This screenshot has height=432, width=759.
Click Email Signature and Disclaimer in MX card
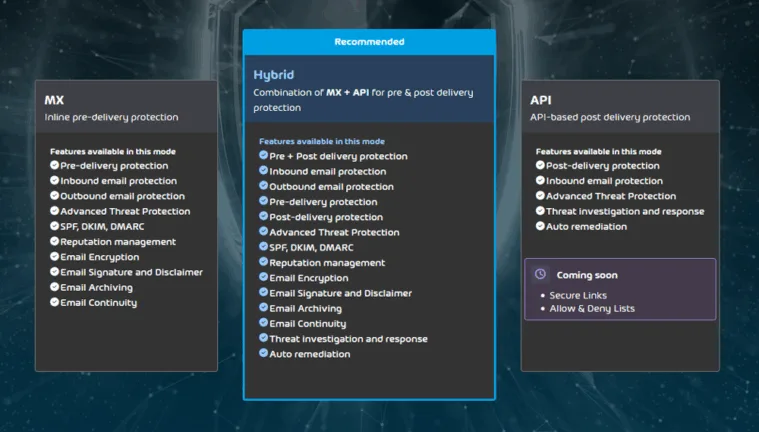[x=131, y=272]
